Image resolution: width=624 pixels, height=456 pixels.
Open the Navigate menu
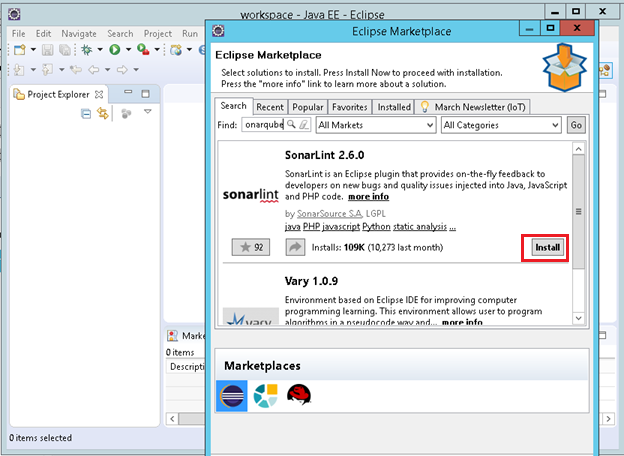79,33
